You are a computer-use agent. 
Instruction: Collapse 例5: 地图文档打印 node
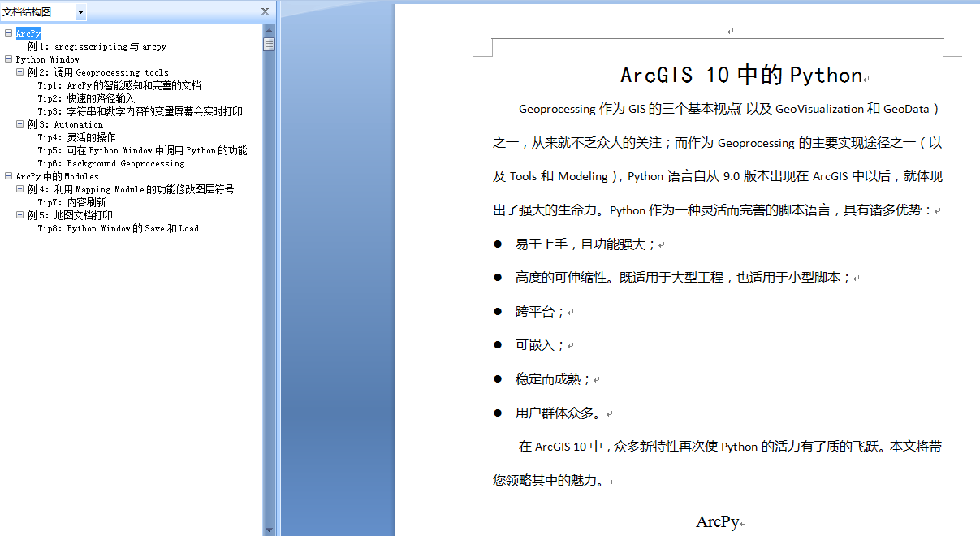[20, 215]
